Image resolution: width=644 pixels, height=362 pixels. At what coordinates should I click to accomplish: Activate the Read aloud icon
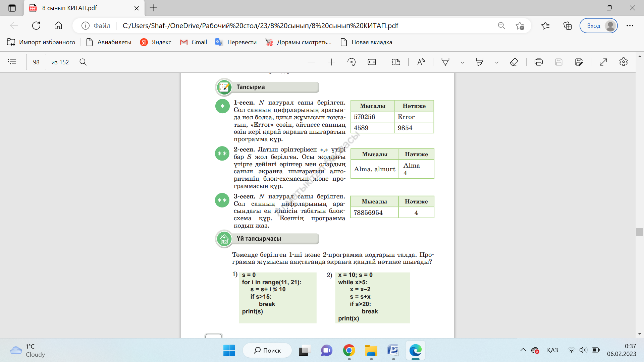[x=421, y=62]
